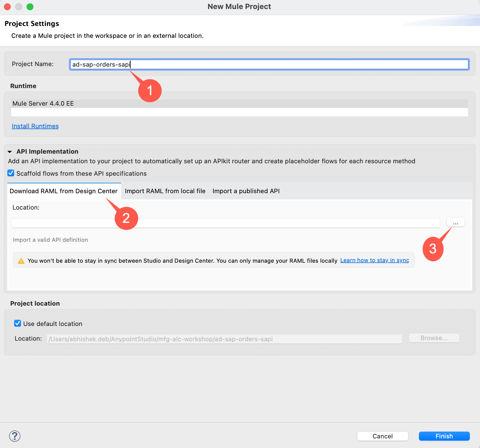480x448 pixels.
Task: Uncheck Scaffold flows from these API specifications
Action: (11, 173)
